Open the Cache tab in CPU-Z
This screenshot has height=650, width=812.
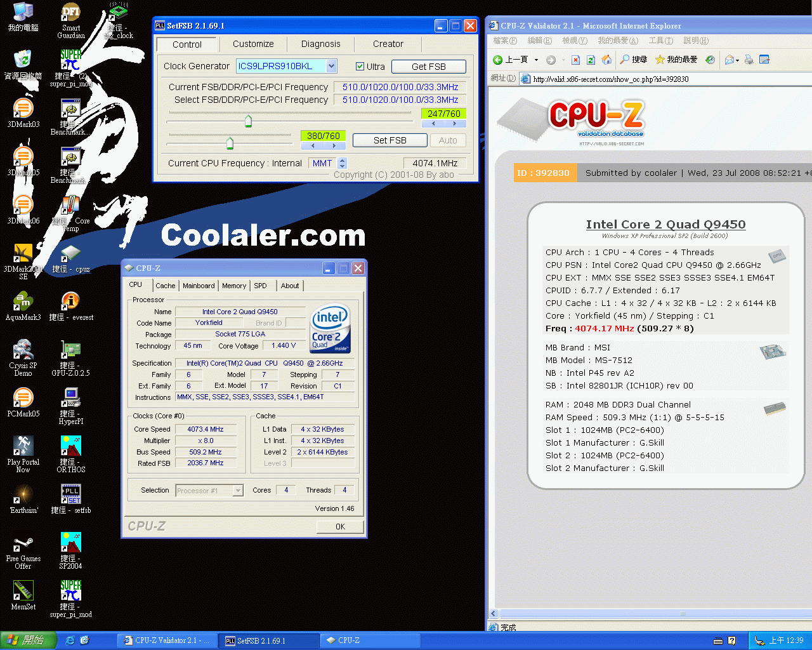tap(166, 286)
